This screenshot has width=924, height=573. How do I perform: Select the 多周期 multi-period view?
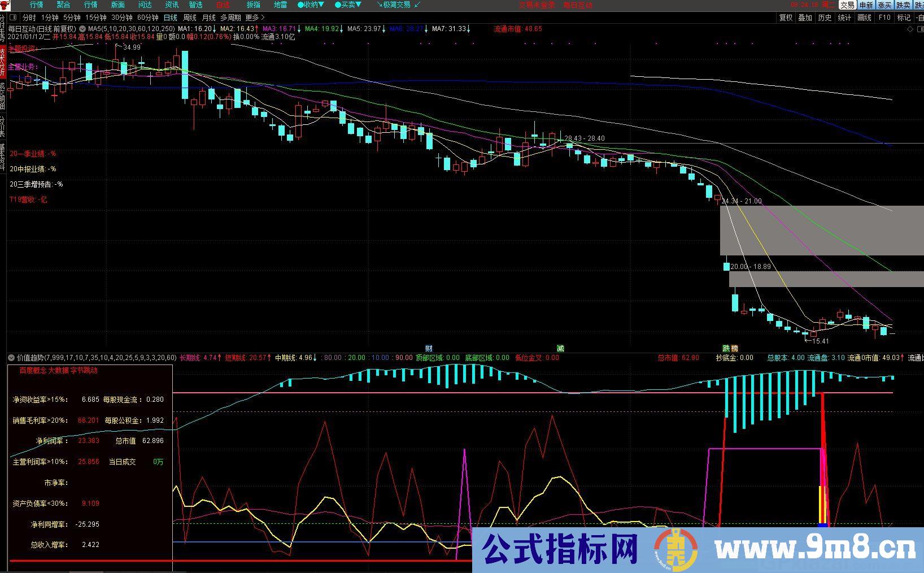[230, 18]
